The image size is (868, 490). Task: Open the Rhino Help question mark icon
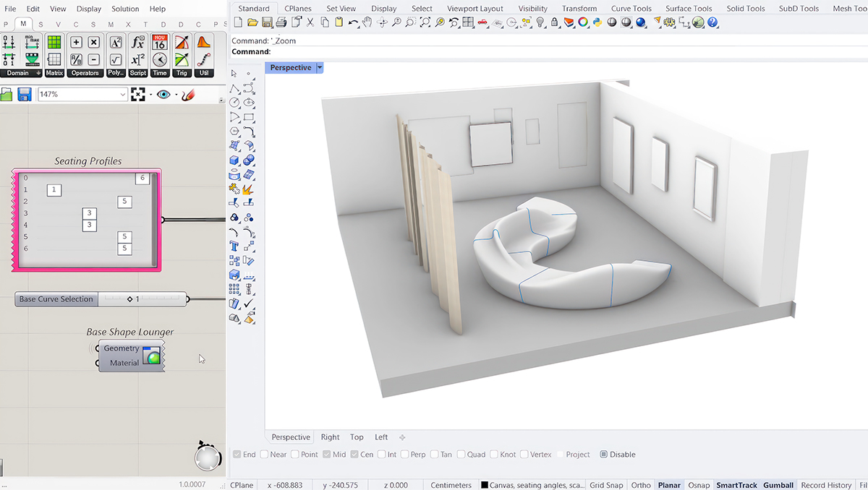click(x=712, y=22)
